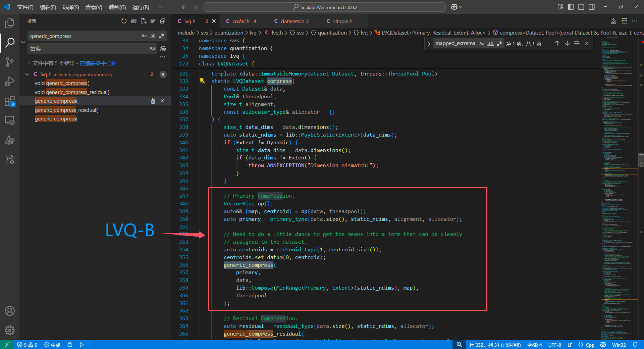This screenshot has width=644, height=349.
Task: Open the Explorer view in activity bar
Action: pyautogui.click(x=10, y=23)
